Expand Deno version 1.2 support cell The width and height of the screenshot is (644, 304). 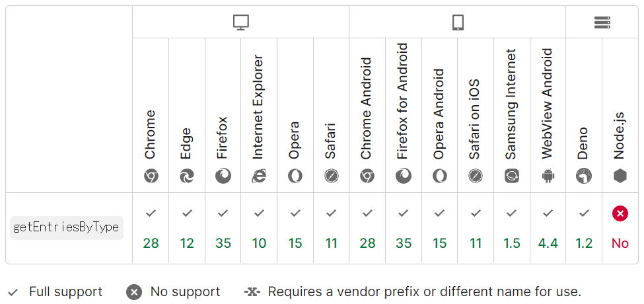[x=583, y=228]
